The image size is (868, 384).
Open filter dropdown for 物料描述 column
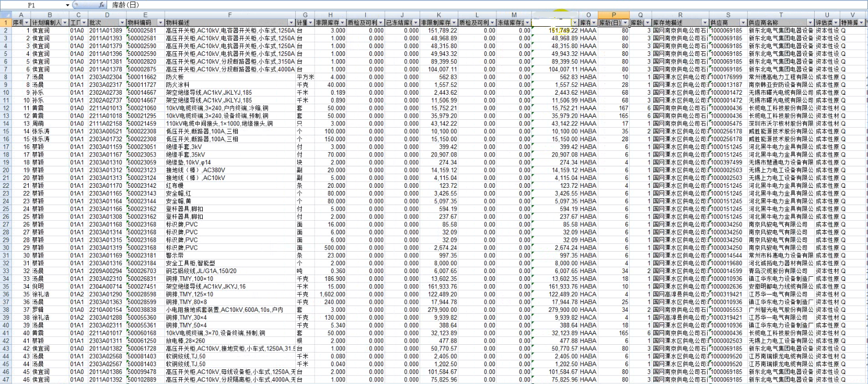(291, 22)
